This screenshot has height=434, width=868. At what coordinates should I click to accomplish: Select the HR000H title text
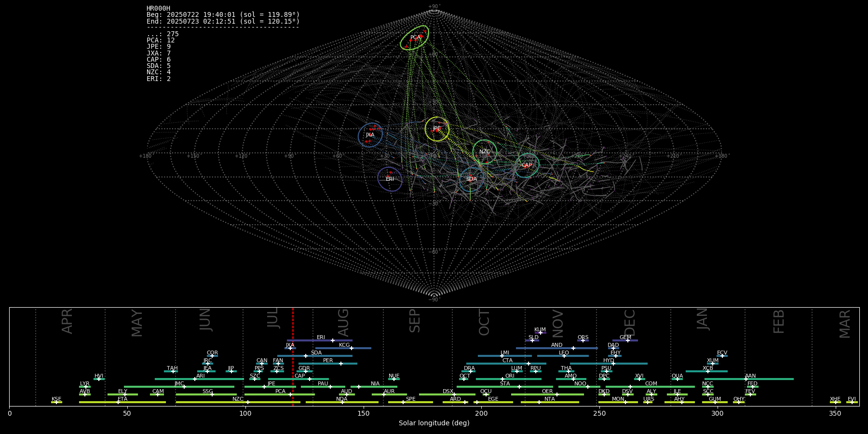pos(158,8)
